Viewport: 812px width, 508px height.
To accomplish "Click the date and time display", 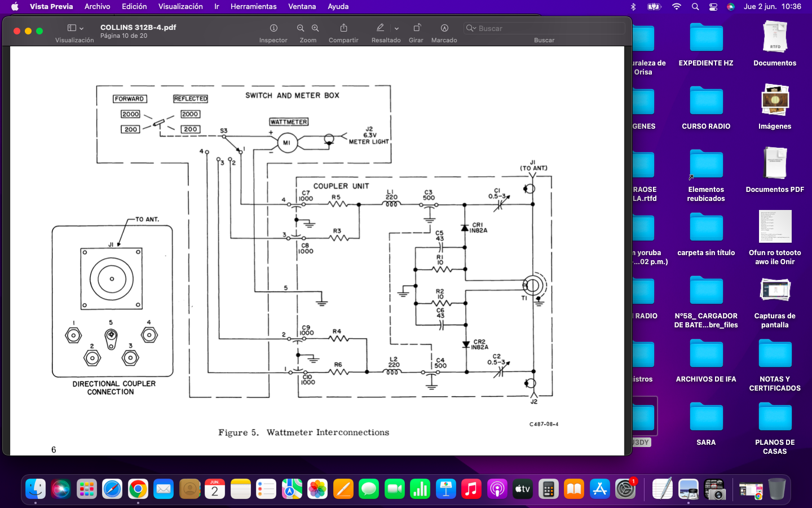I will pyautogui.click(x=772, y=6).
